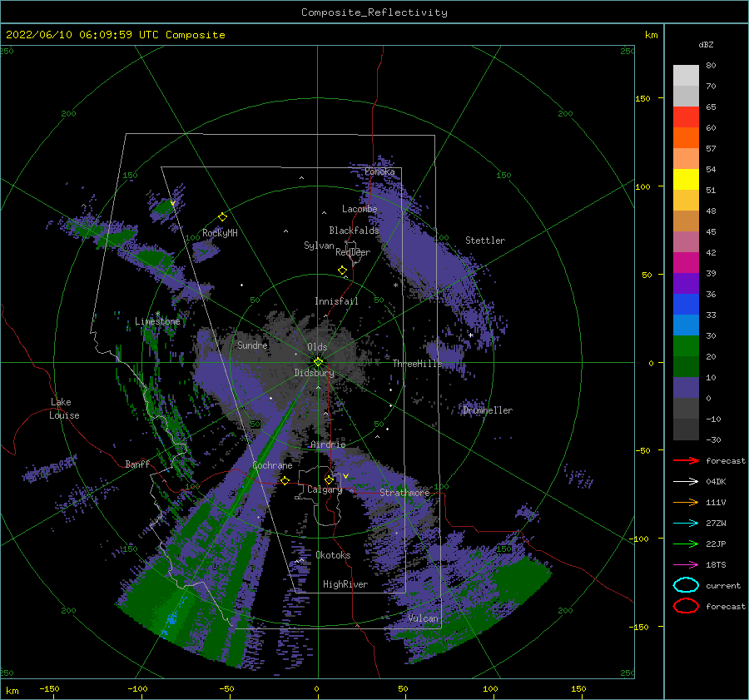Click the Didsbury town label

click(314, 373)
